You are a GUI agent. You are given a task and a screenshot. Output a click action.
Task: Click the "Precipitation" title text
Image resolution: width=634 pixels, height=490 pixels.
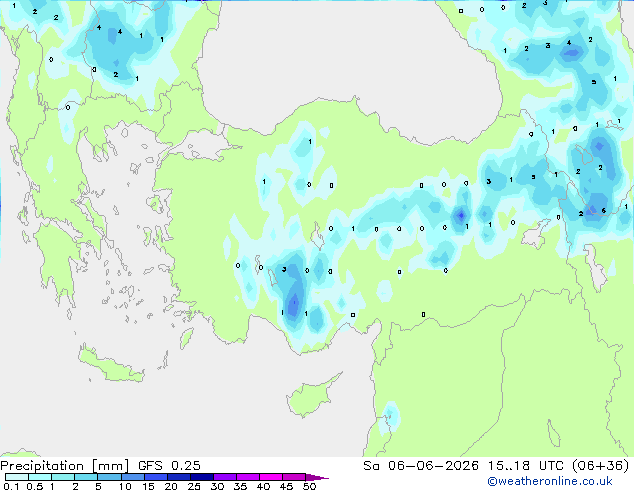click(42, 466)
